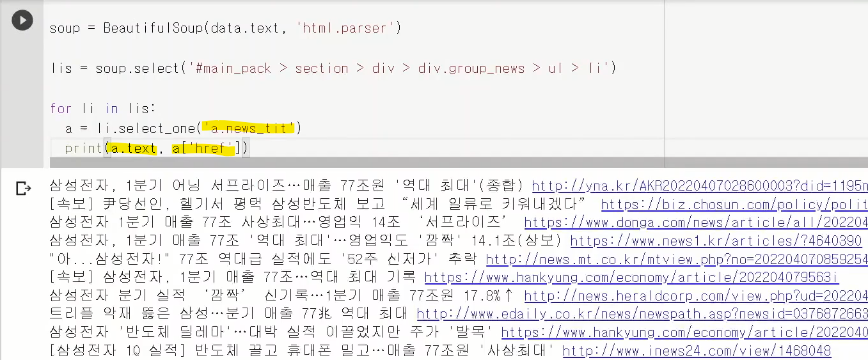
Task: Open the edaily.co.kr newspath link
Action: tap(642, 314)
